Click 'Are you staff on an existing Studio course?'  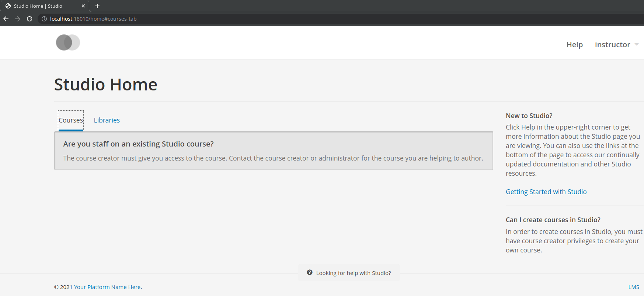coord(138,144)
